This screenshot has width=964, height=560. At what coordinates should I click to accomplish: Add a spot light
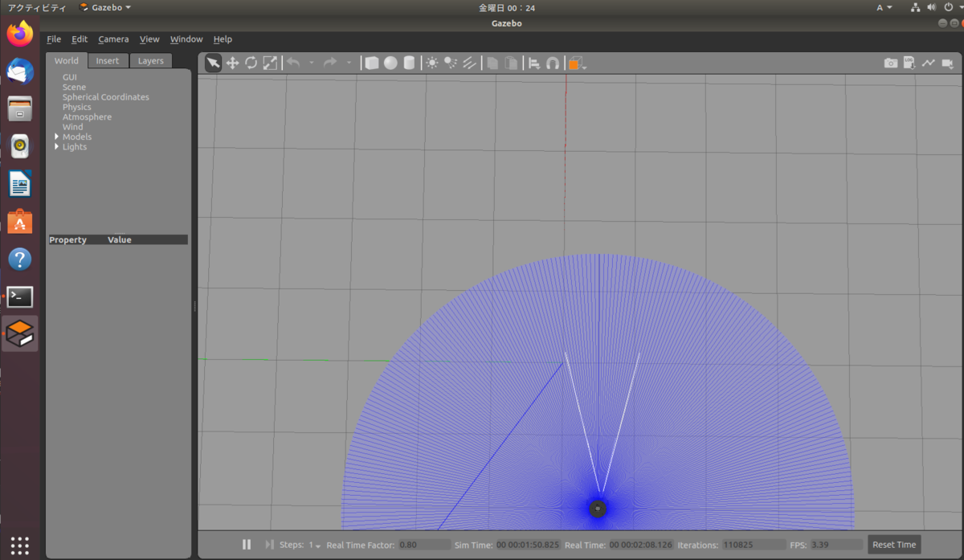[451, 63]
